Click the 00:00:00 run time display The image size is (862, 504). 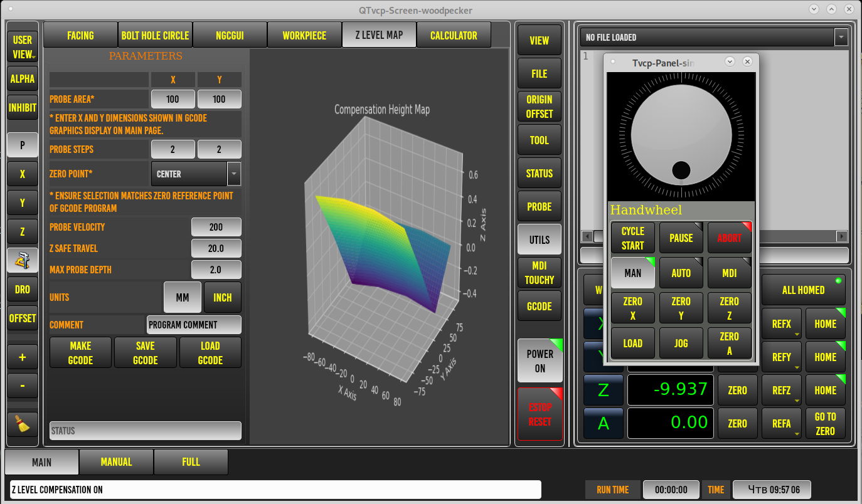[671, 490]
